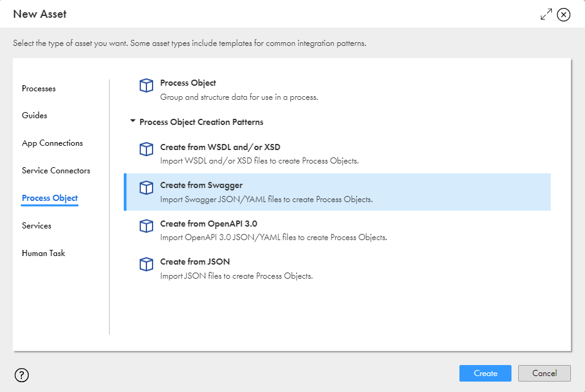
Task: Open help with the question mark icon
Action: pyautogui.click(x=21, y=375)
